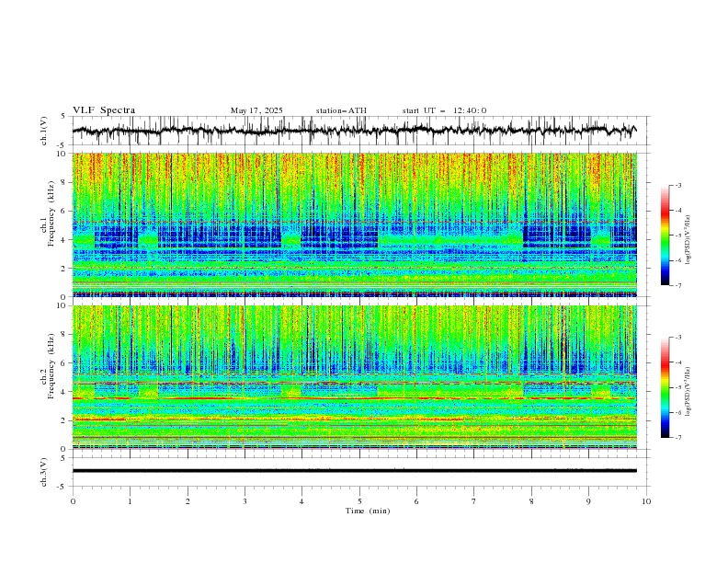Click the ch.1 voltage waveform trace

tap(354, 131)
